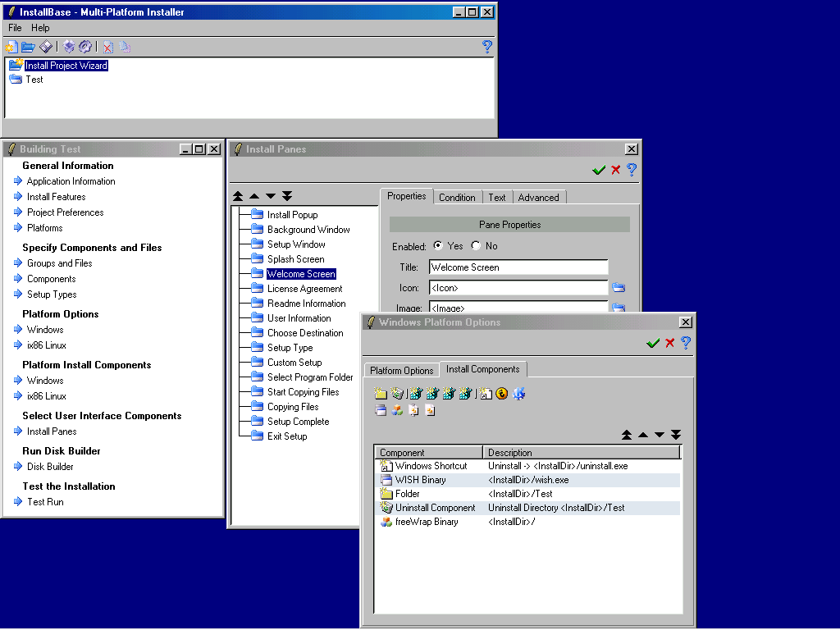Open the Condition tab in Install Panes
The height and width of the screenshot is (630, 840).
click(x=457, y=198)
